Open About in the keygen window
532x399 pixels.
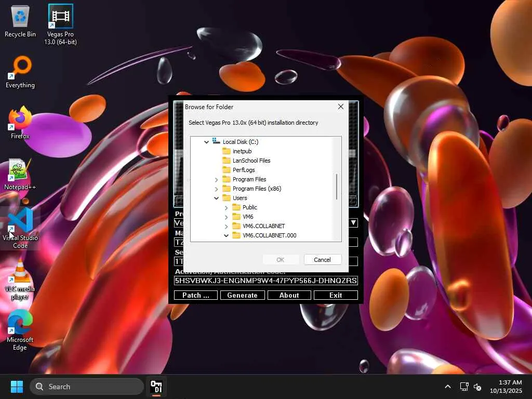click(x=289, y=295)
